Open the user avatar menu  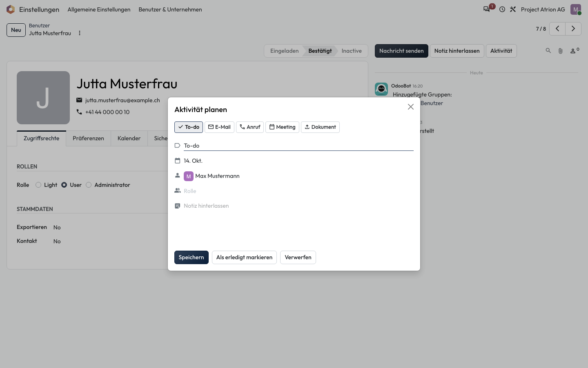pos(576,9)
